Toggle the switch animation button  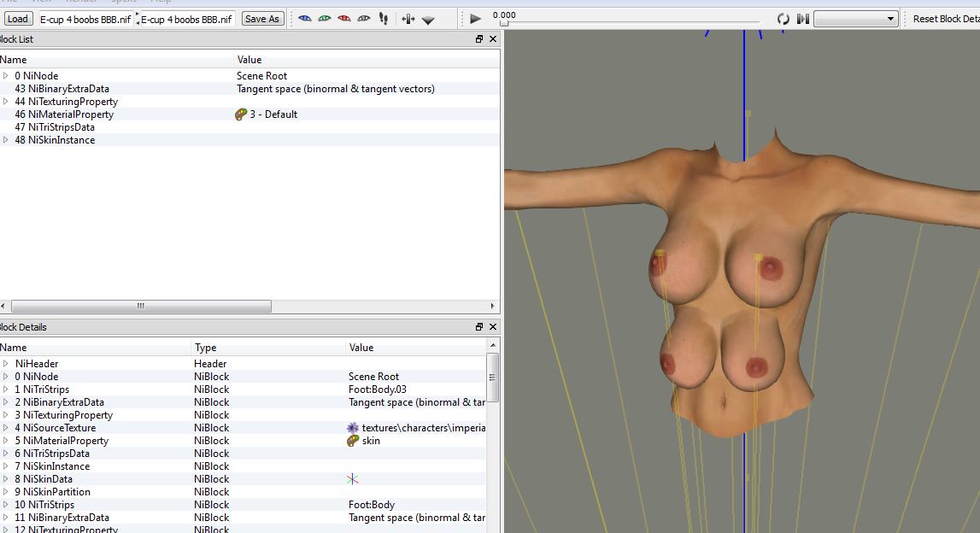point(803,19)
